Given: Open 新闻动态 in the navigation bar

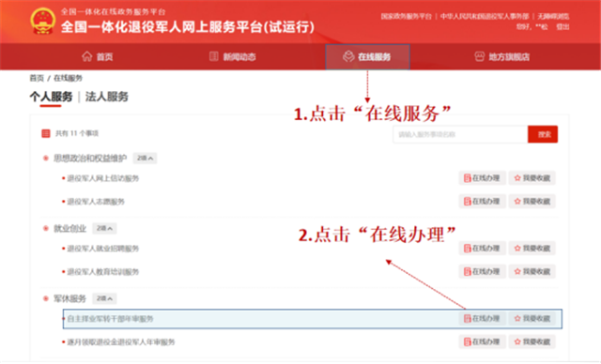Looking at the screenshot, I should 233,56.
